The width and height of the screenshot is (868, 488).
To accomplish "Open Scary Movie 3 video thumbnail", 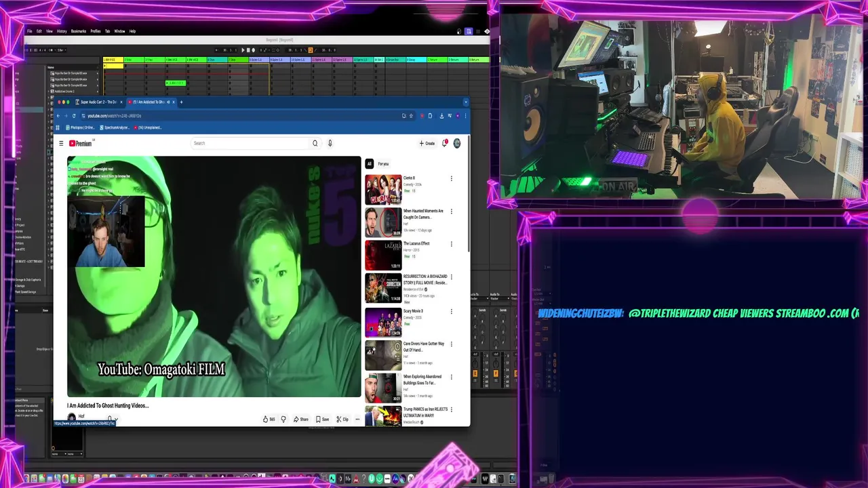I will pos(383,323).
